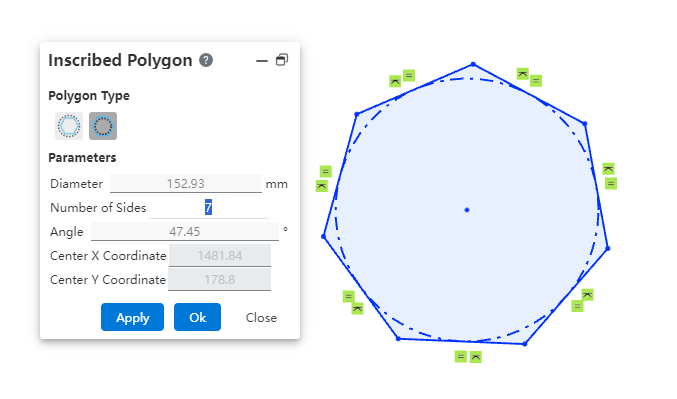Minimize the Inscribed Polygon dialog
Image resolution: width=677 pixels, height=399 pixels.
(x=262, y=61)
